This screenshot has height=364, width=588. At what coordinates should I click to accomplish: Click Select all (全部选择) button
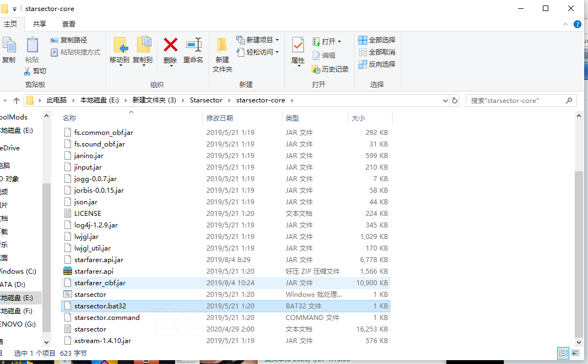coord(377,40)
